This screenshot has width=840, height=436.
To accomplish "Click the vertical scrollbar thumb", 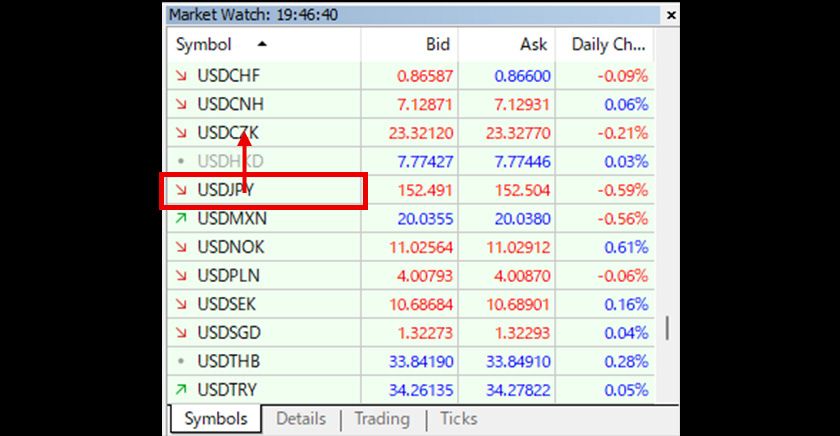I will coord(667,329).
